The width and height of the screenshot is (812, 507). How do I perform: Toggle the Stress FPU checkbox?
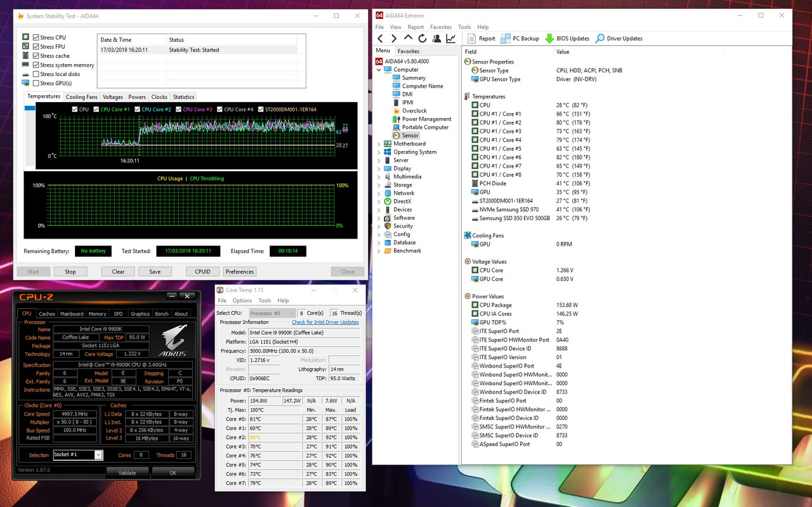[x=36, y=47]
